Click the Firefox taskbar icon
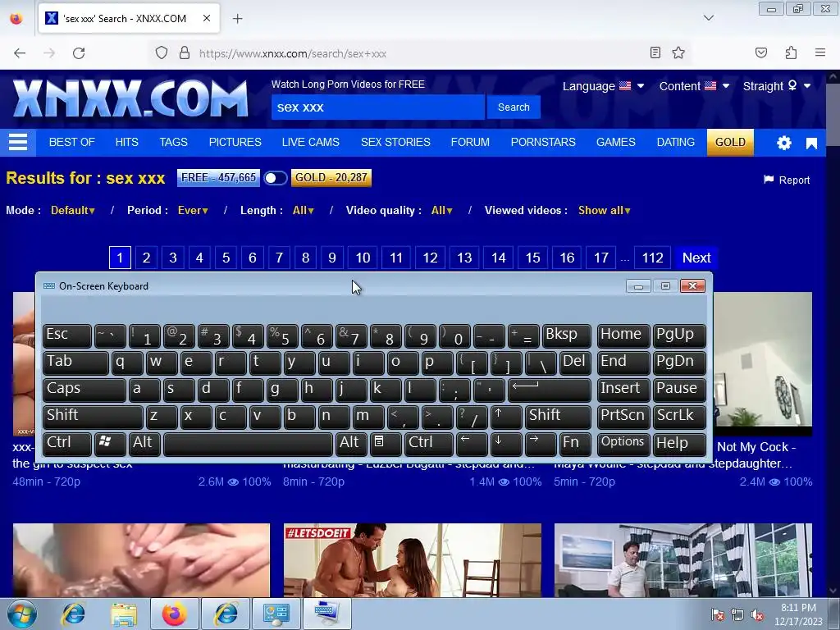 coord(175,614)
